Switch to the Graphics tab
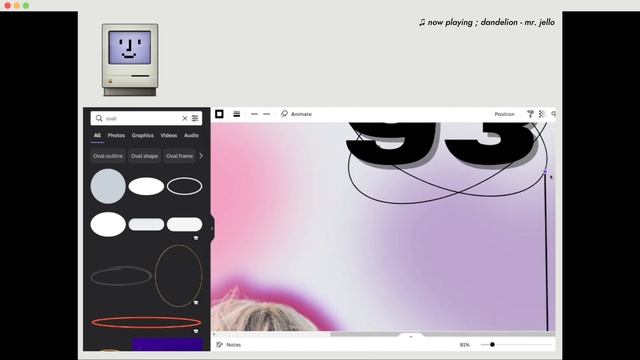 tap(142, 136)
